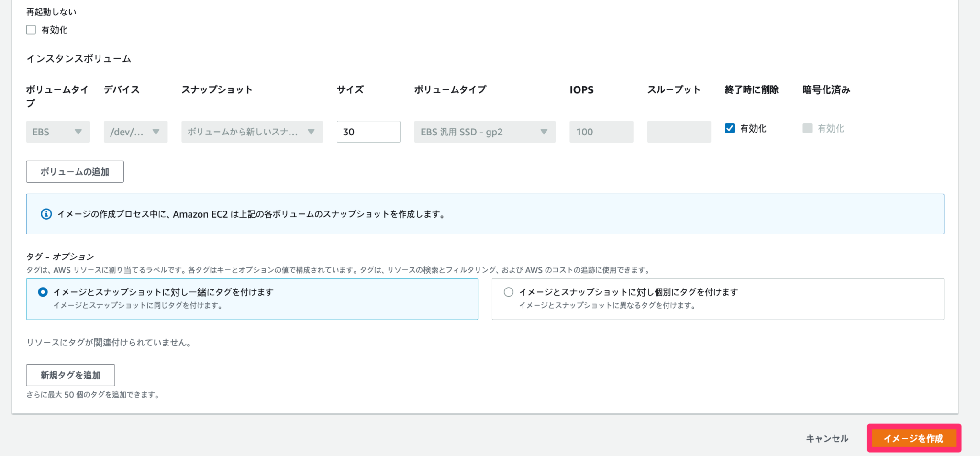Click the disabled 暗号化済み checkbox
This screenshot has width=980, height=456.
[x=807, y=128]
